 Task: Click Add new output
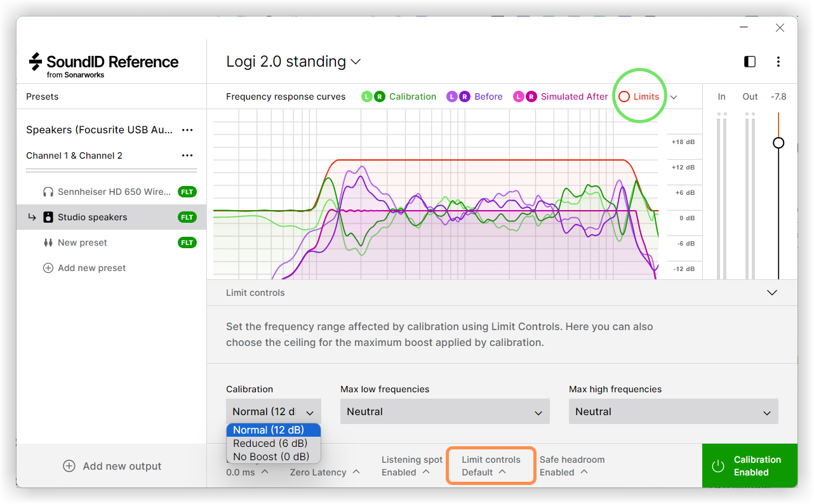click(112, 466)
